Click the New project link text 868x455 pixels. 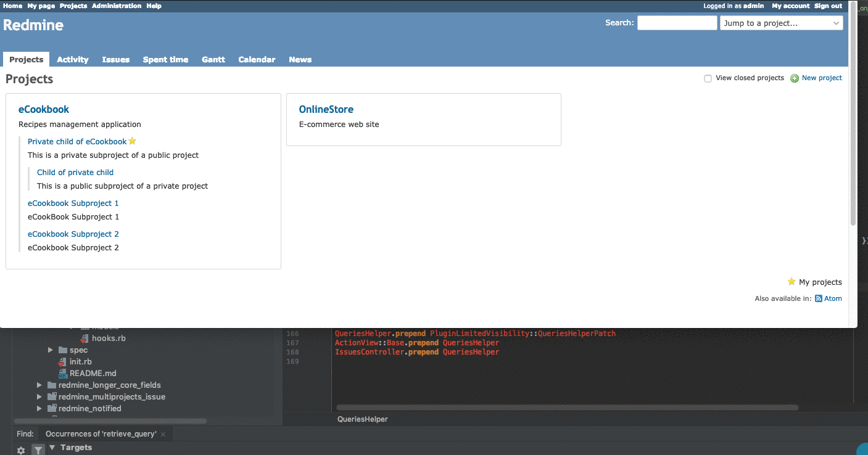click(x=822, y=78)
